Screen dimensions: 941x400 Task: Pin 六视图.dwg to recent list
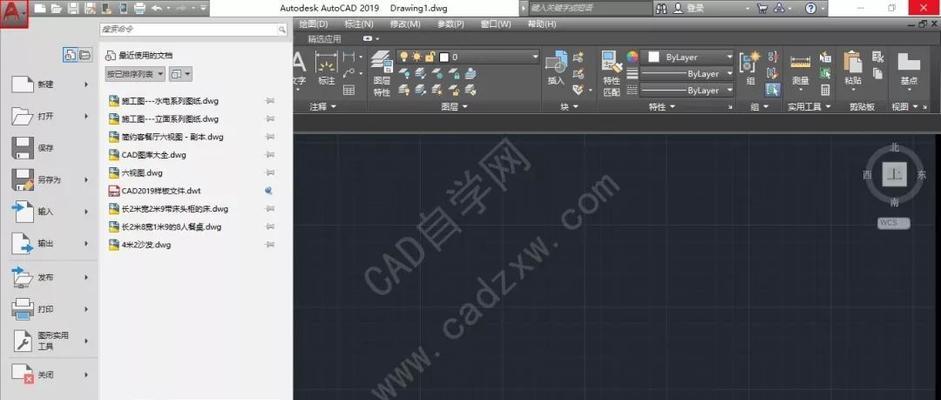point(269,173)
